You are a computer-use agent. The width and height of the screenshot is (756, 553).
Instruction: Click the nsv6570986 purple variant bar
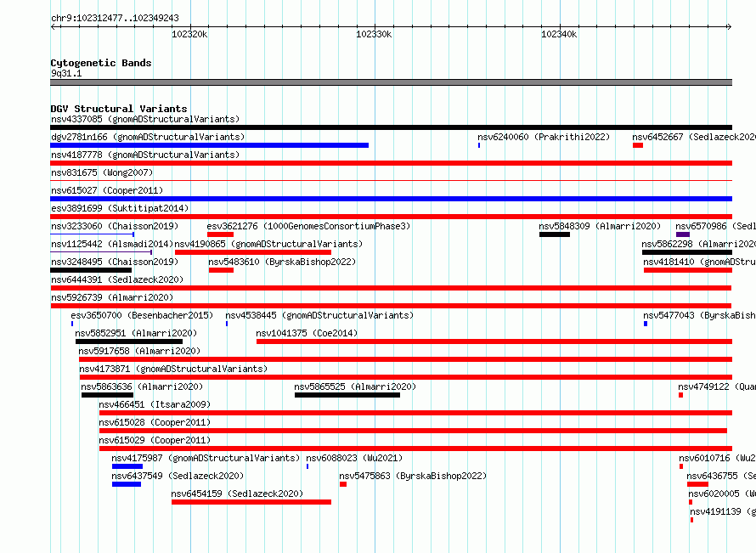point(683,234)
